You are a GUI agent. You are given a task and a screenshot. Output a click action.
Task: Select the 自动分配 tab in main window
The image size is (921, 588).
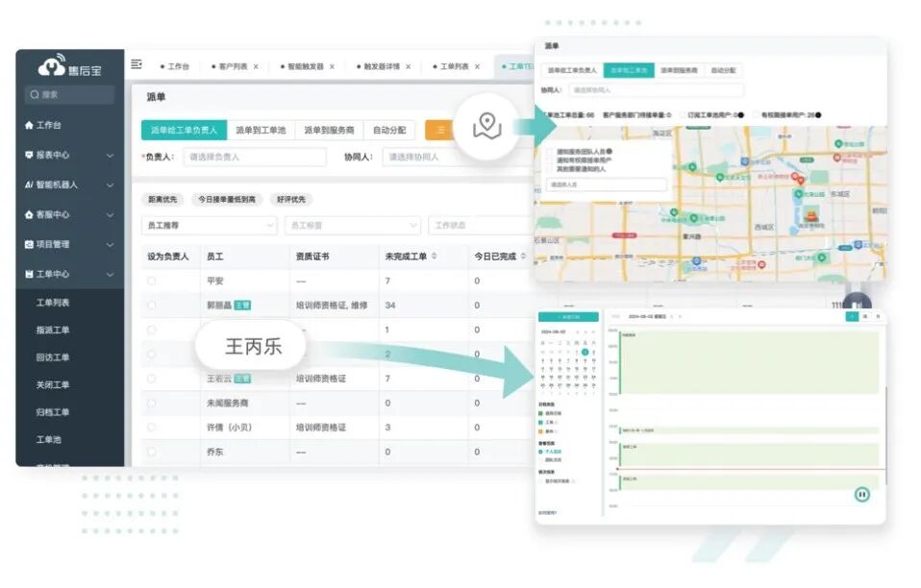389,130
